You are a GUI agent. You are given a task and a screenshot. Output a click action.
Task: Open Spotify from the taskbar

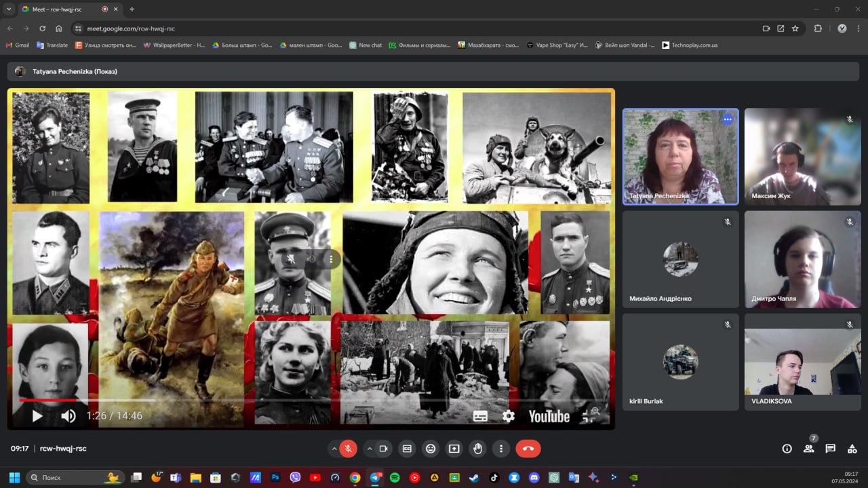[x=395, y=477]
